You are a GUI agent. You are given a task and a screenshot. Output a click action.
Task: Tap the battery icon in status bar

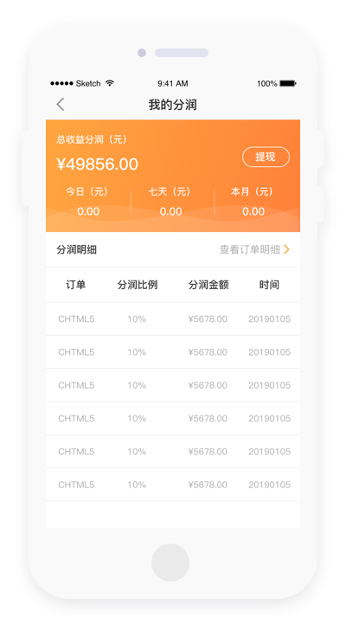[288, 83]
